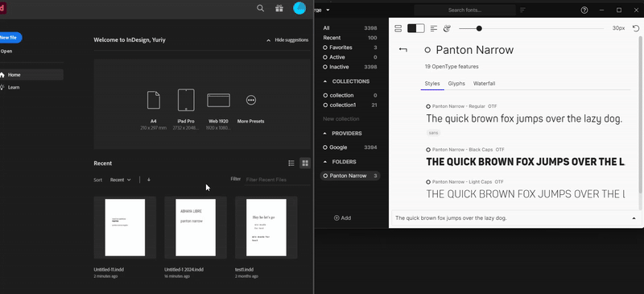Toggle Panton Narrow folder activation circle
Screen dimensions: 644x294
pyautogui.click(x=325, y=176)
